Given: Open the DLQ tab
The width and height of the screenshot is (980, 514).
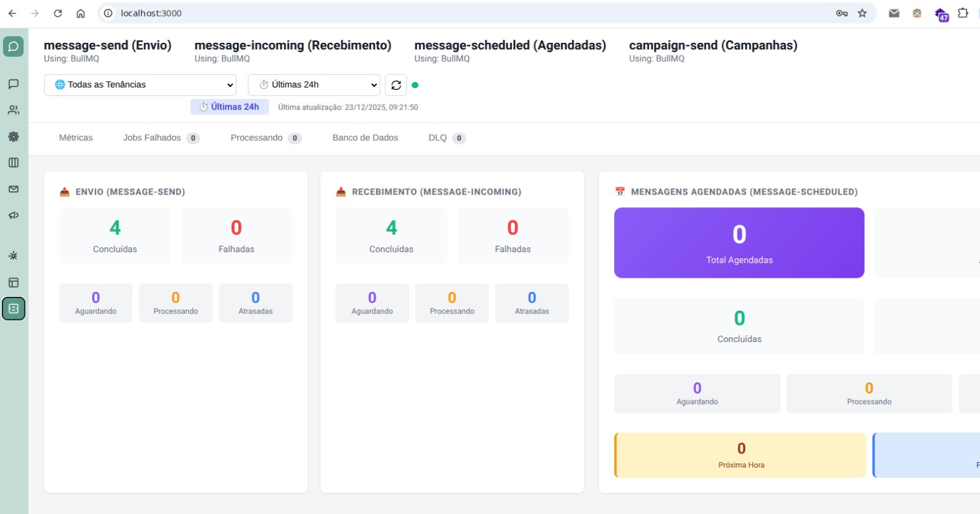Looking at the screenshot, I should [447, 138].
